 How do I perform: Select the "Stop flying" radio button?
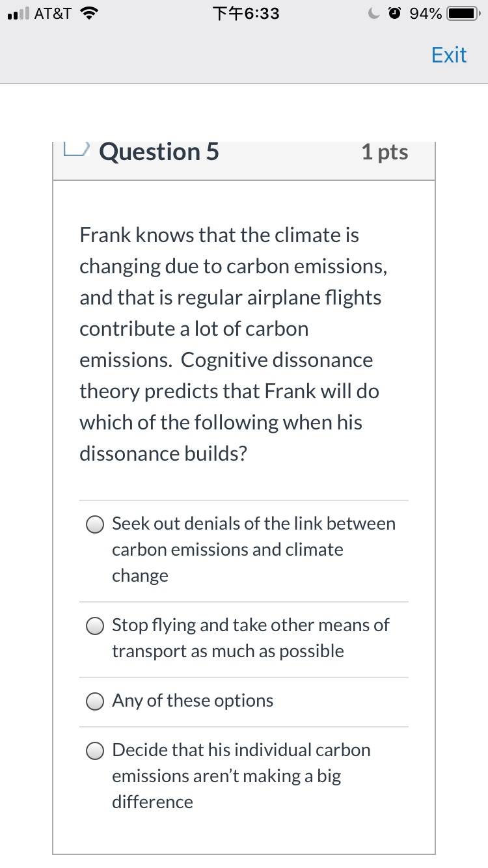(x=96, y=626)
